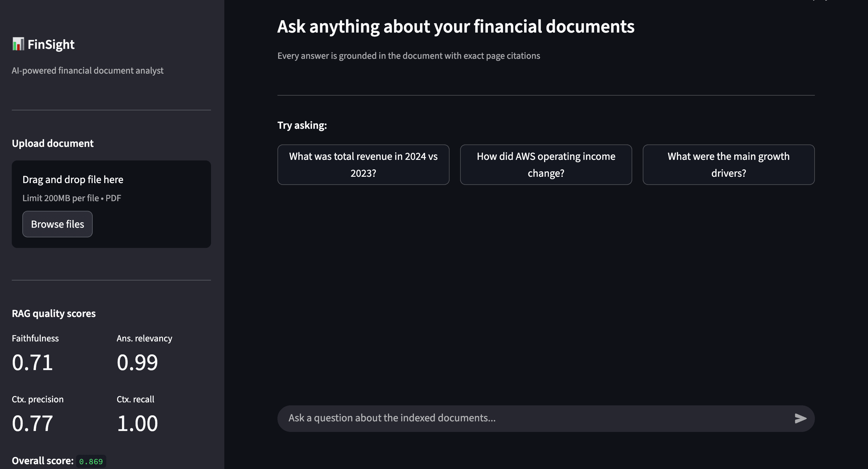868x469 pixels.
Task: Click the 'Ctx. precision' metric label
Action: point(38,399)
